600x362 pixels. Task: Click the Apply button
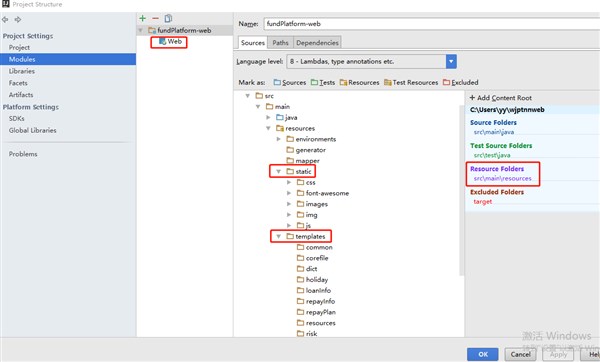(x=558, y=354)
